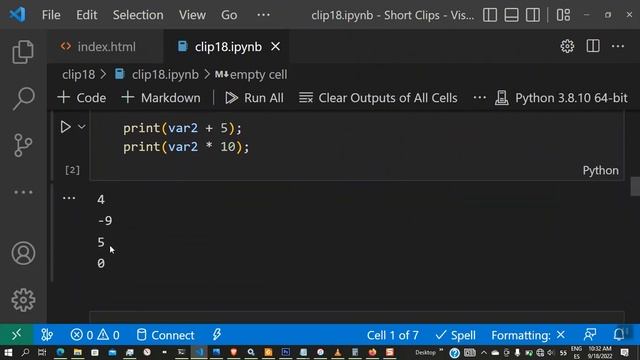Click inside the print(var2 * 10) line

pos(186,147)
